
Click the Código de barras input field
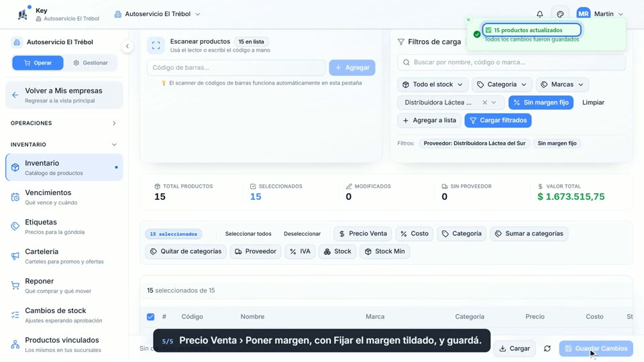tap(236, 68)
